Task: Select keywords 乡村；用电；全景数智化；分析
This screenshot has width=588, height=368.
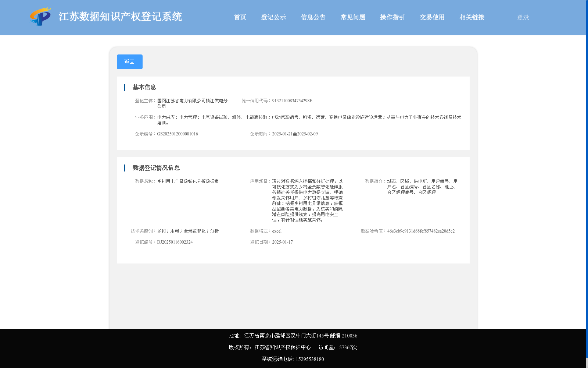Action: coord(188,231)
